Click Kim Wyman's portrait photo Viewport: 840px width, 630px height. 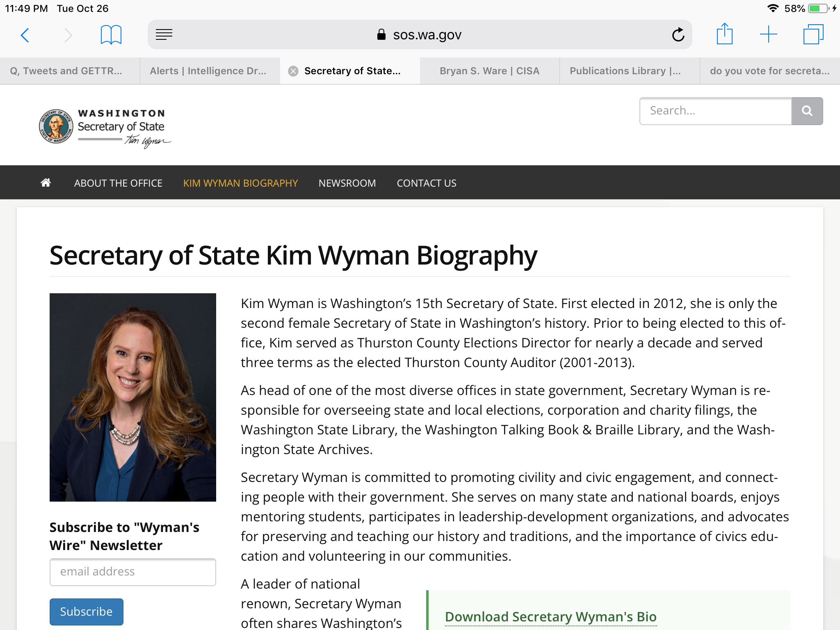coord(132,397)
